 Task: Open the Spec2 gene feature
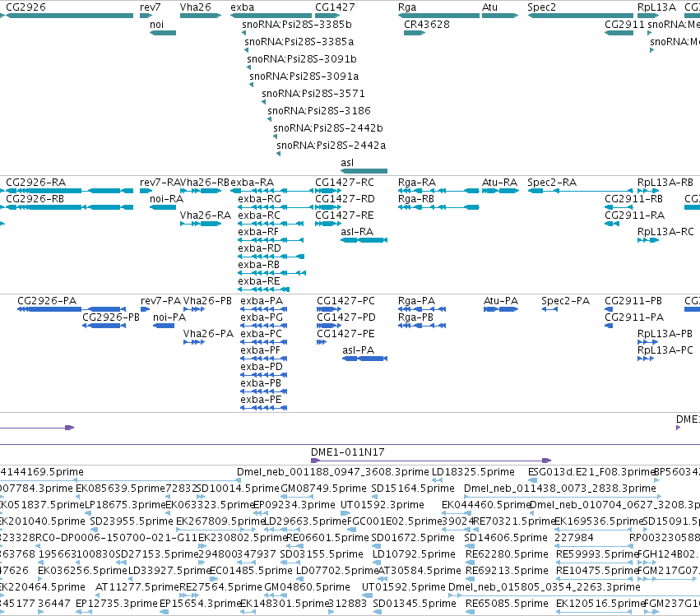tap(581, 16)
